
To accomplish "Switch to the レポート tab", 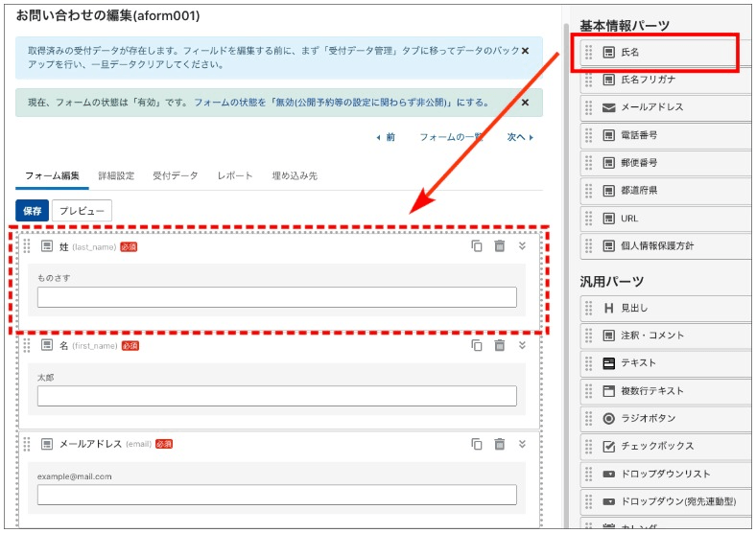I will 235,175.
